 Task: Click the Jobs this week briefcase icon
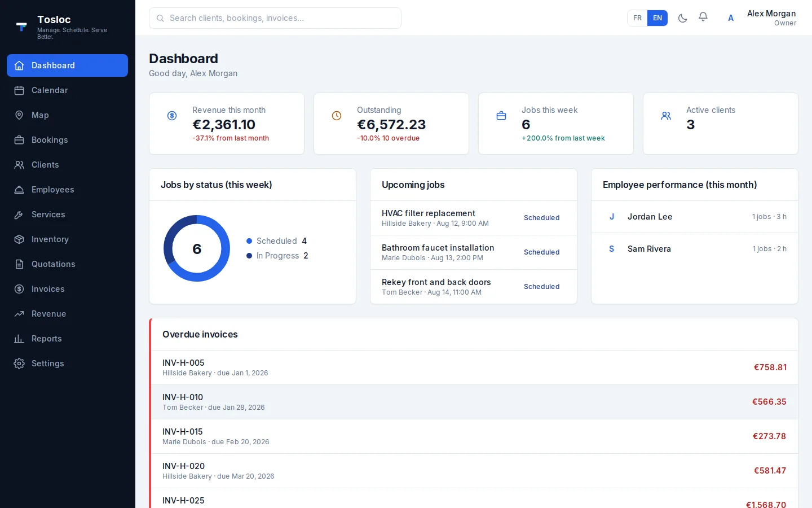tap(501, 116)
